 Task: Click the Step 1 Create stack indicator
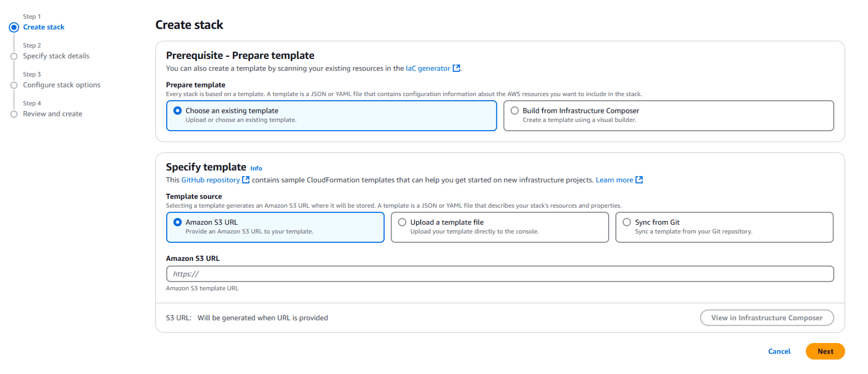click(14, 27)
